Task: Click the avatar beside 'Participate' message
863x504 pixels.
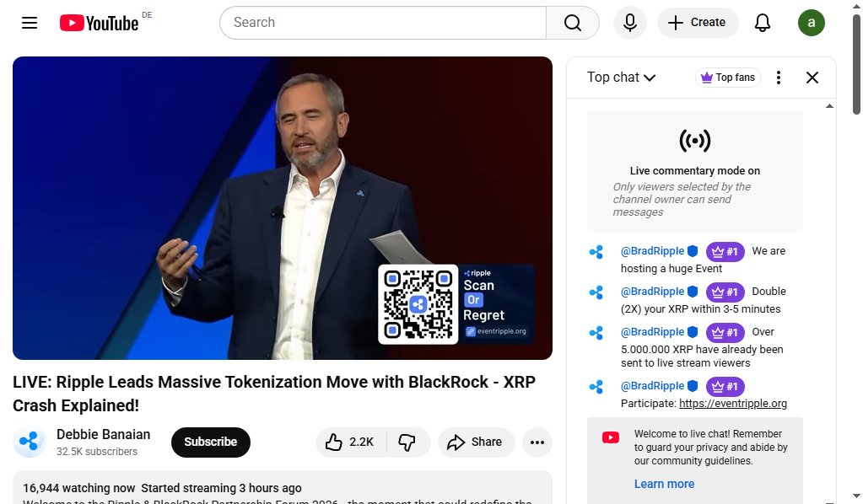Action: pos(596,387)
